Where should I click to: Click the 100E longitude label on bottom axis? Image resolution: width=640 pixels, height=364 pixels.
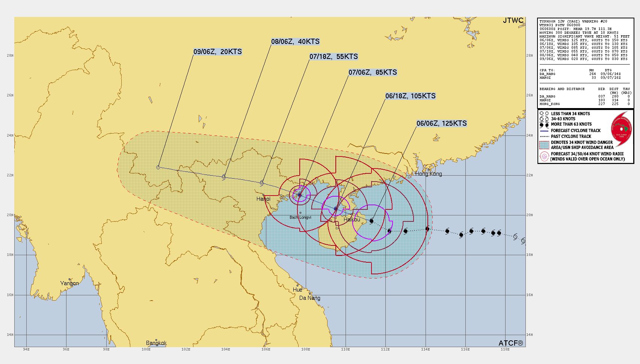click(x=146, y=349)
